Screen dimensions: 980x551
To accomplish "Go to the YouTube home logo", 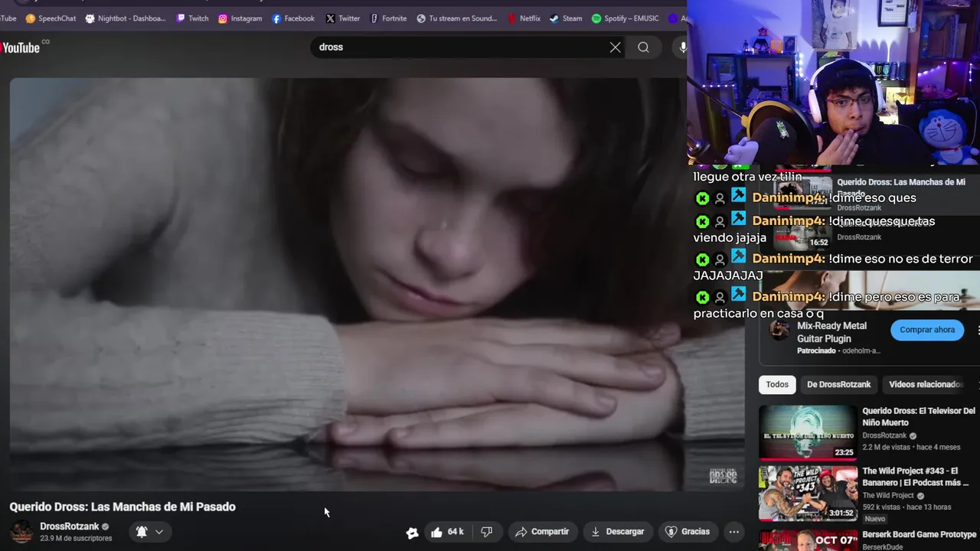I will (x=20, y=47).
